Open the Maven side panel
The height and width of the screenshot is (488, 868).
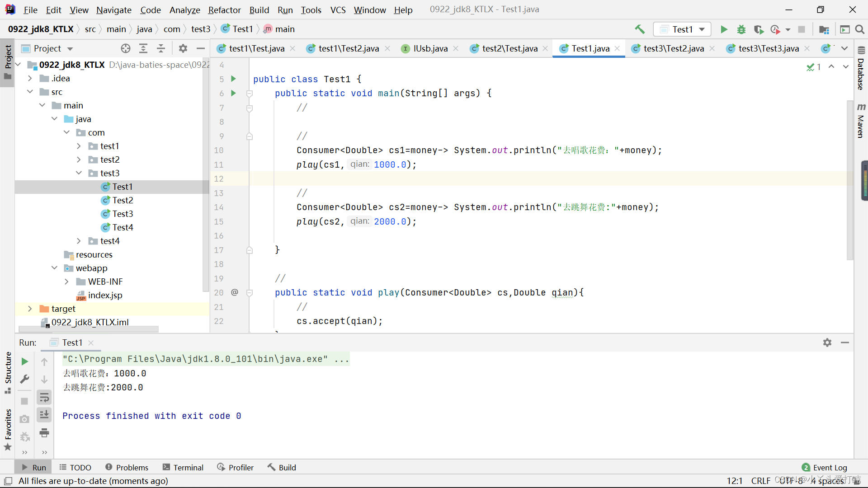coord(861,121)
